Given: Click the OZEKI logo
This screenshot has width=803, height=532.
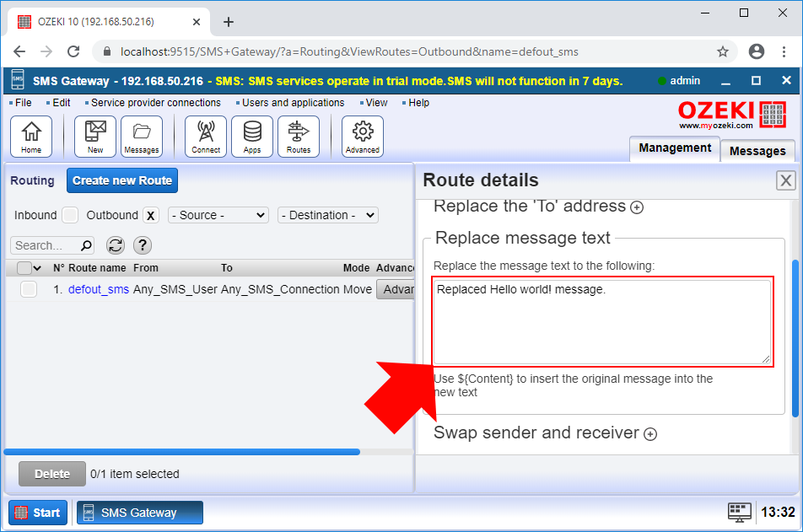Looking at the screenshot, I should coord(732,115).
